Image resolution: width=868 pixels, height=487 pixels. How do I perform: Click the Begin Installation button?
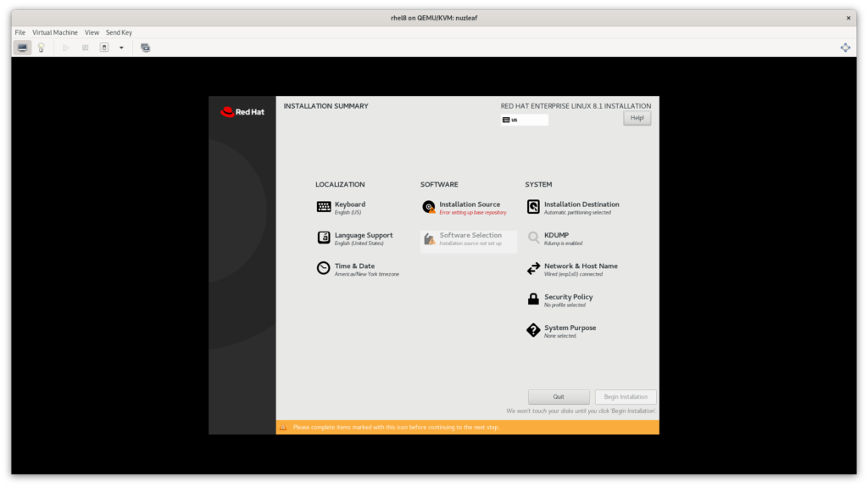pyautogui.click(x=626, y=397)
